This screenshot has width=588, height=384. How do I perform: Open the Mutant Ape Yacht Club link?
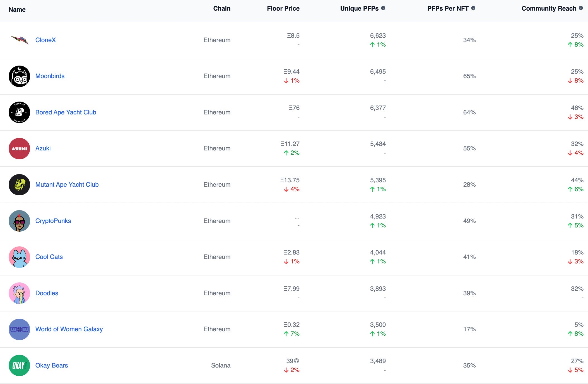(67, 184)
